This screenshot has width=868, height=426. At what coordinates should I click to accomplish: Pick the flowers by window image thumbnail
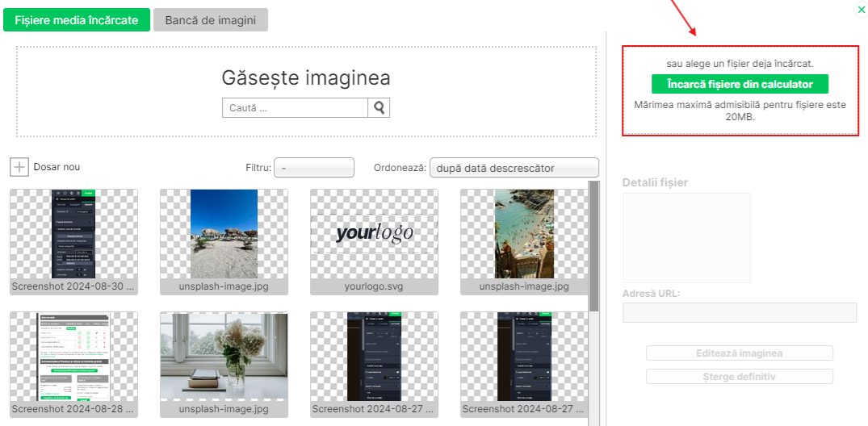tap(224, 357)
